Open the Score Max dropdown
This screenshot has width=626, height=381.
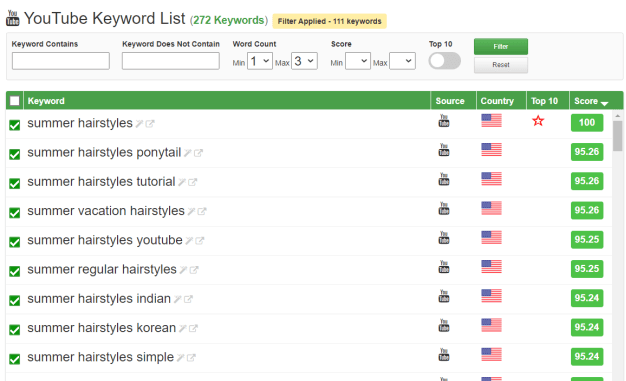402,61
